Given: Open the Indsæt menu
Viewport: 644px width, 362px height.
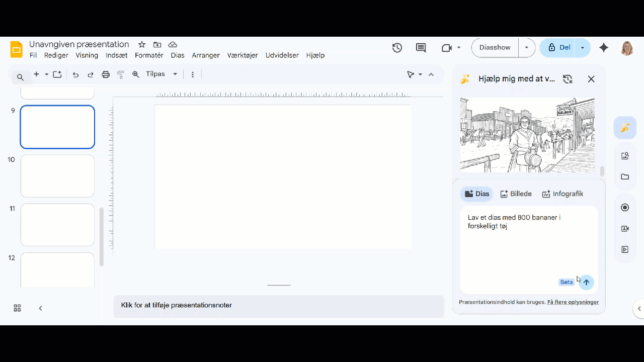Looking at the screenshot, I should (116, 55).
